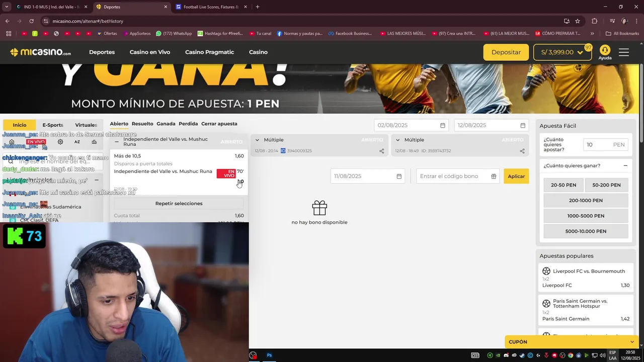The width and height of the screenshot is (644, 362).
Task: Click the bet amount field showing 10
Action: [x=606, y=144]
